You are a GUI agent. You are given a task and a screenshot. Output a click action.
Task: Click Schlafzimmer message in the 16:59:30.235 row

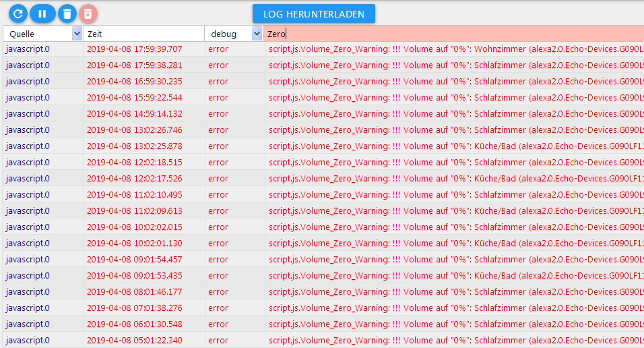pyautogui.click(x=456, y=82)
